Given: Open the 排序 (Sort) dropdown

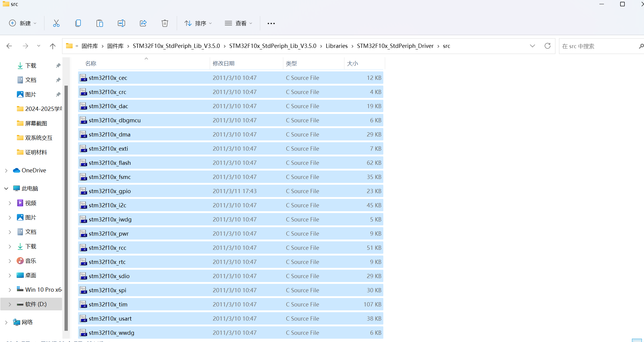Looking at the screenshot, I should [x=198, y=23].
